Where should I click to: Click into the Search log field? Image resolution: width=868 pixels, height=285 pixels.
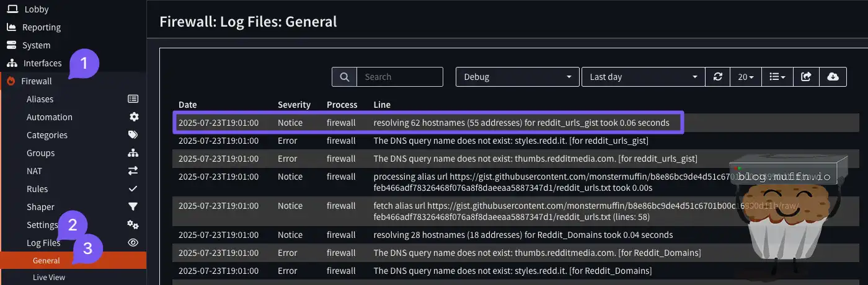point(399,77)
